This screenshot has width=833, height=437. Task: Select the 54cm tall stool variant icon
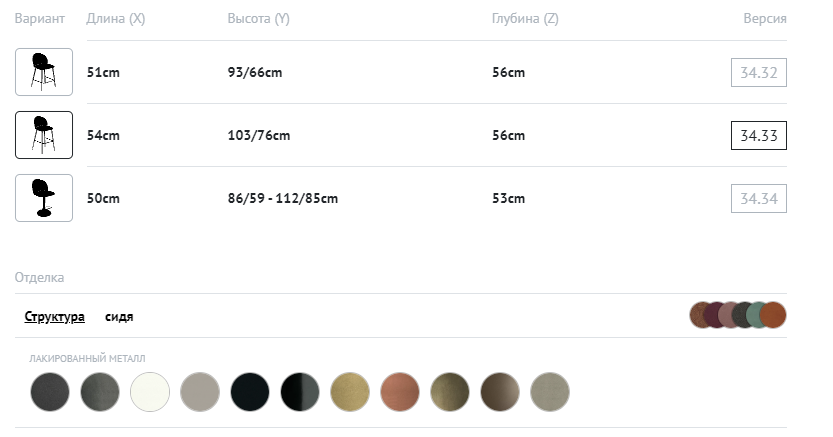[x=44, y=135]
